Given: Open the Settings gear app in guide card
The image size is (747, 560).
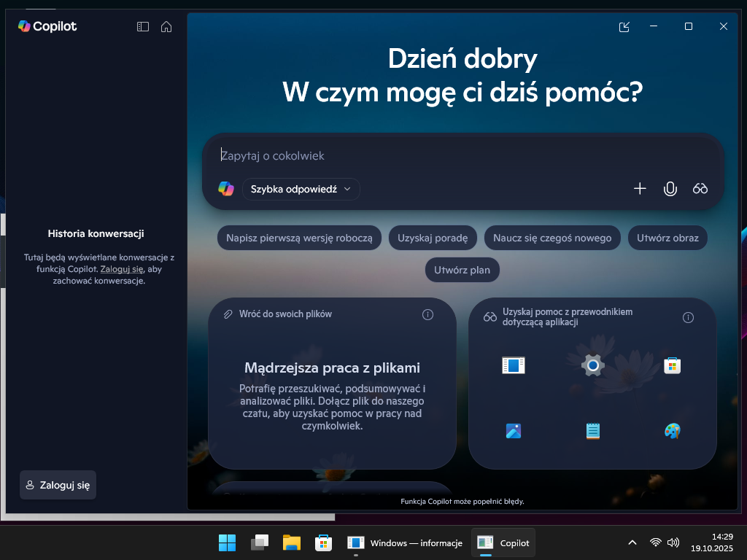Looking at the screenshot, I should (x=592, y=365).
